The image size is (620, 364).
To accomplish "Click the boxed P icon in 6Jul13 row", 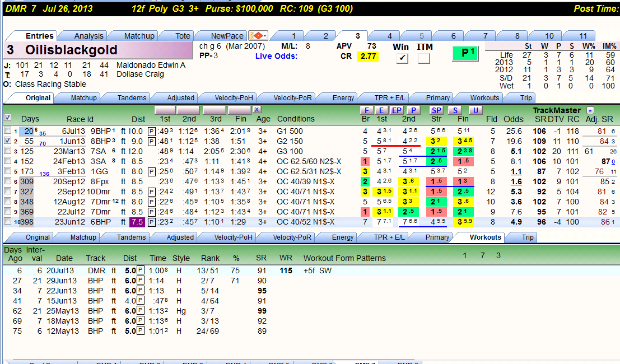I will (x=151, y=131).
